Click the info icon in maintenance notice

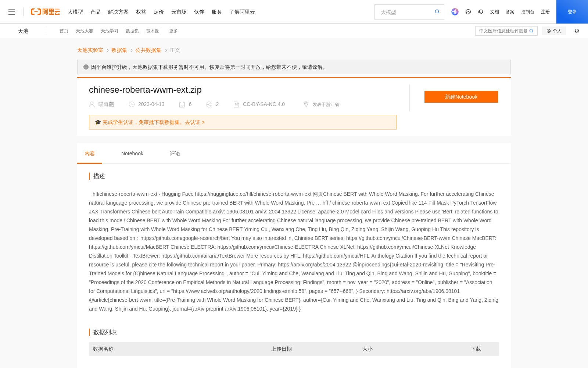86,67
